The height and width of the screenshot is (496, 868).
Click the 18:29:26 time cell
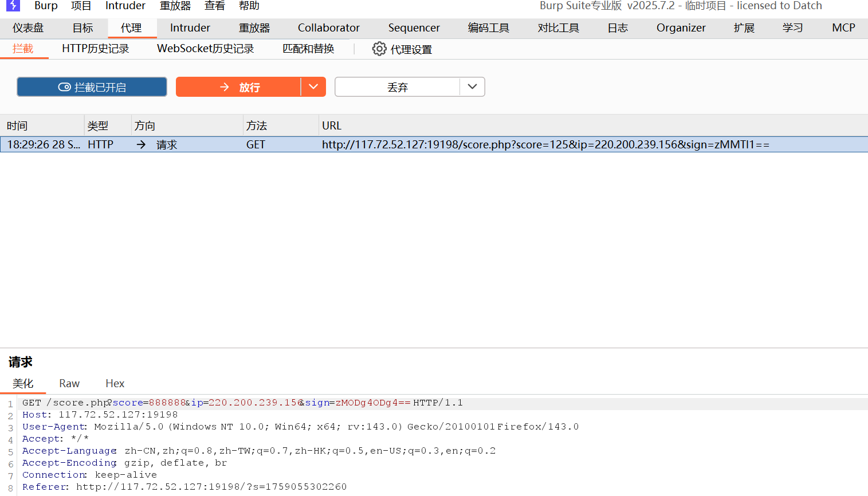pyautogui.click(x=44, y=144)
